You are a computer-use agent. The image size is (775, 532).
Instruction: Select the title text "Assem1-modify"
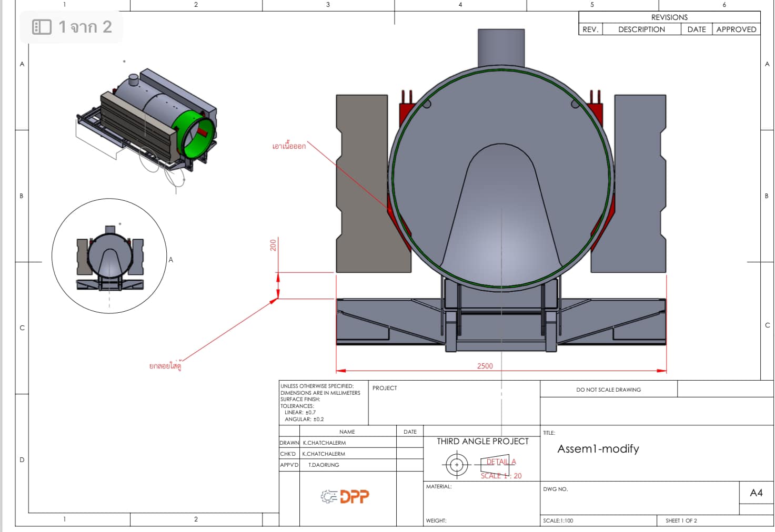tap(598, 449)
